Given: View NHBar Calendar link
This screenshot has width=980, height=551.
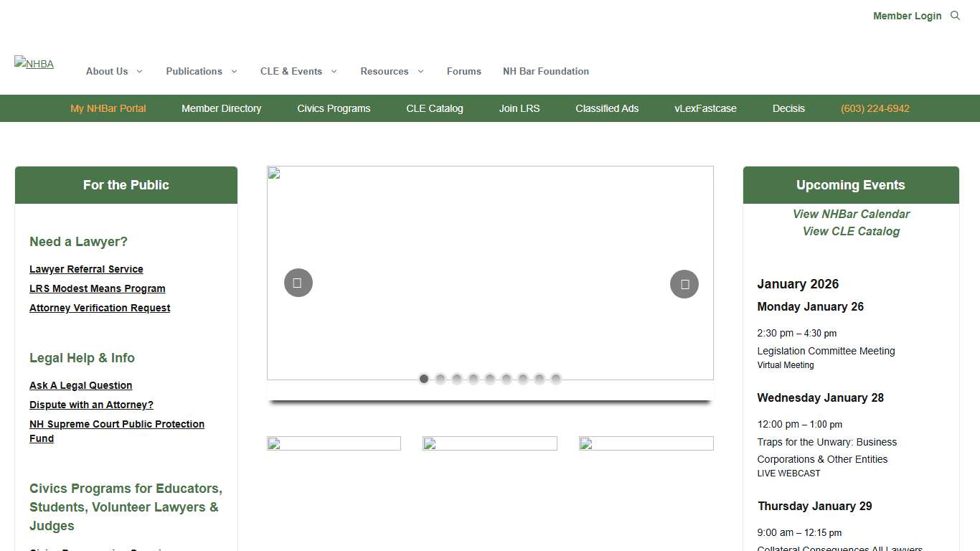Looking at the screenshot, I should 851,214.
